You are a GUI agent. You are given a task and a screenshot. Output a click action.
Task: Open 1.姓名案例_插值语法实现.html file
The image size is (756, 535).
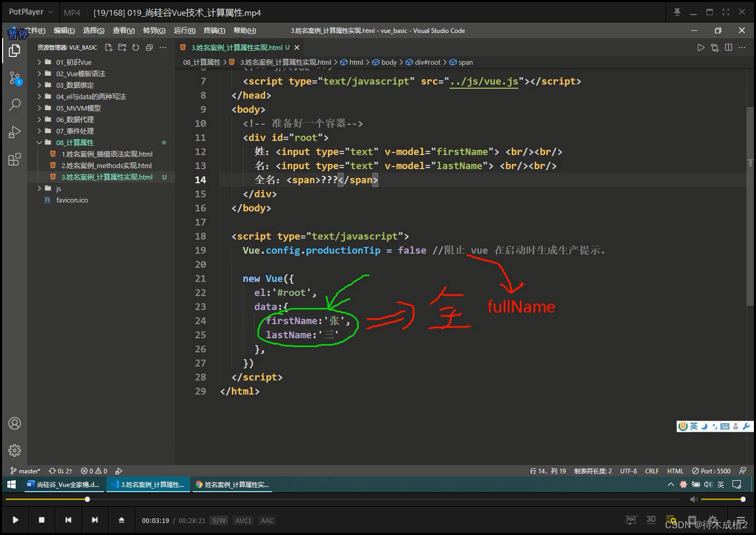pyautogui.click(x=107, y=154)
